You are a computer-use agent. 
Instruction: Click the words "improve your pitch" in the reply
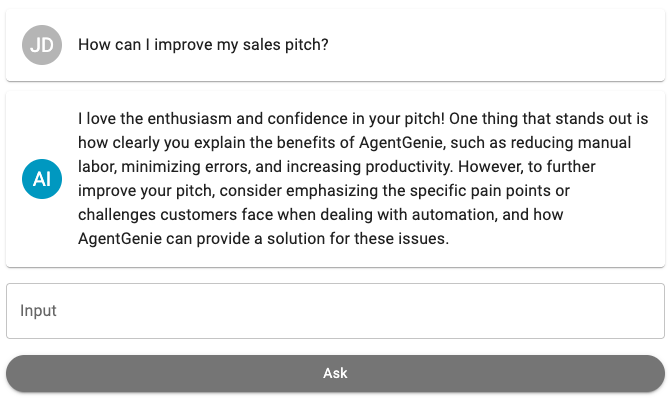pyautogui.click(x=146, y=191)
